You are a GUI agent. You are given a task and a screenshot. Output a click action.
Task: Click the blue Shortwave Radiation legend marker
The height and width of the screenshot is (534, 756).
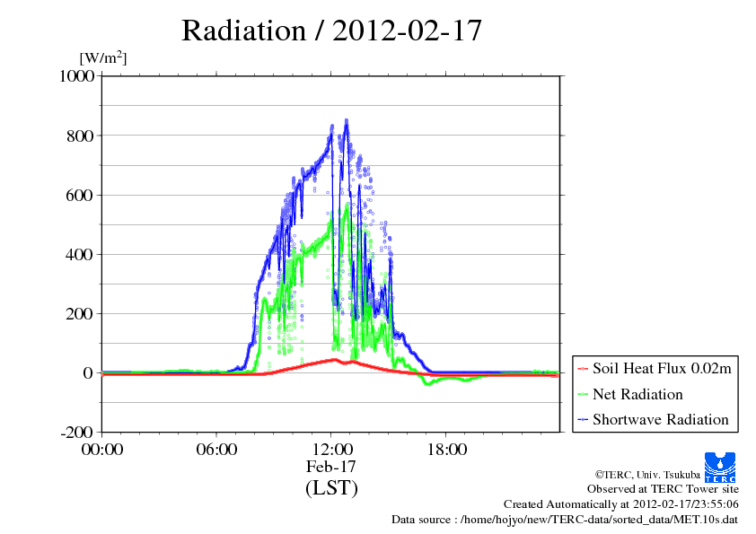583,420
